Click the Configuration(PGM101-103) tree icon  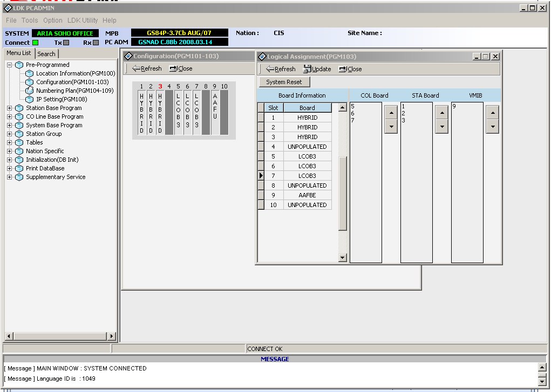[x=30, y=82]
